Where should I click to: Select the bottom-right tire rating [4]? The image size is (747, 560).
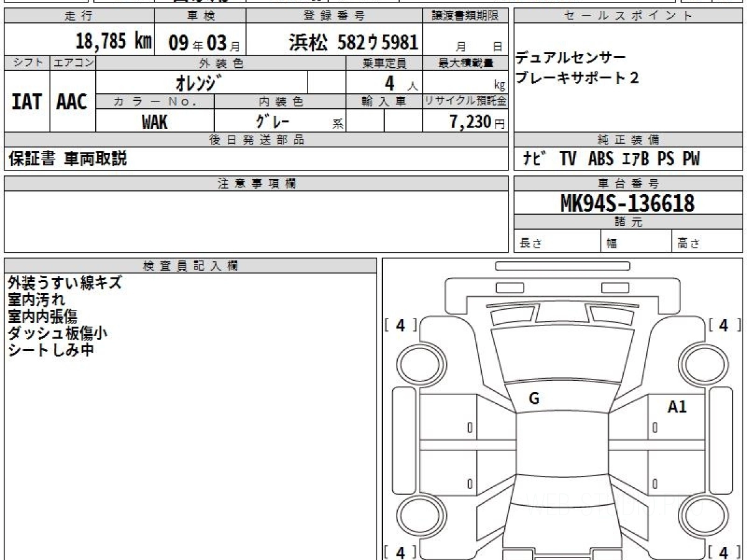point(723,551)
